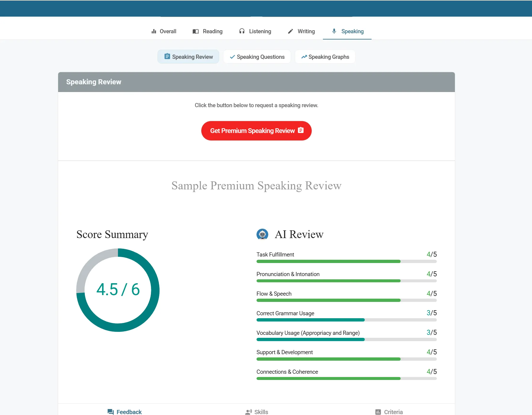532x415 pixels.
Task: Click the pencil icon beside Writing
Action: click(x=291, y=31)
